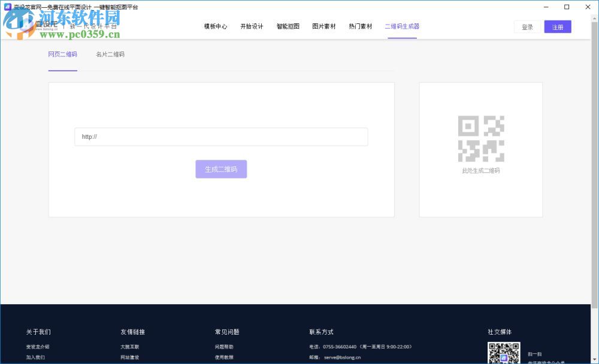The width and height of the screenshot is (599, 364).
Task: Select 智能抠图 in the navigation bar
Action: pos(288,26)
